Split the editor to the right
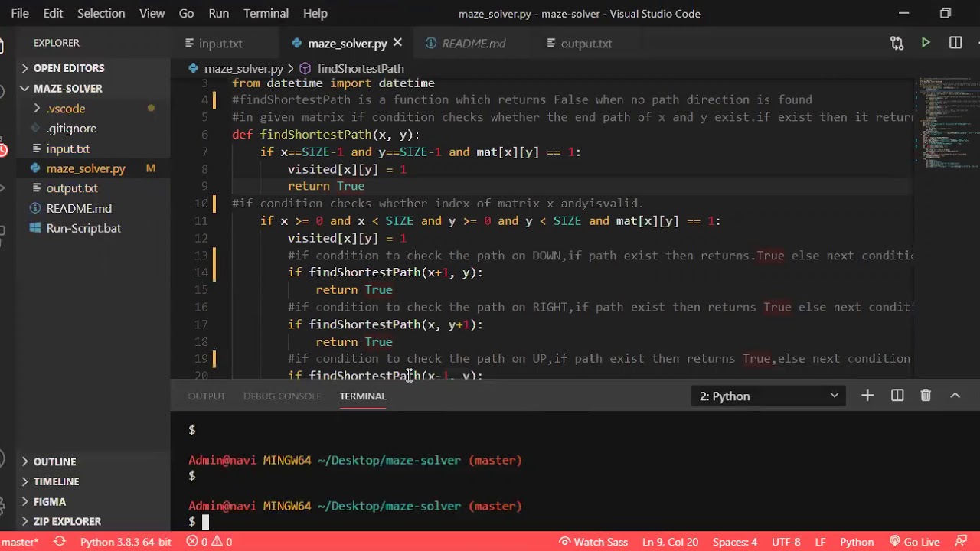980x551 pixels. (955, 43)
